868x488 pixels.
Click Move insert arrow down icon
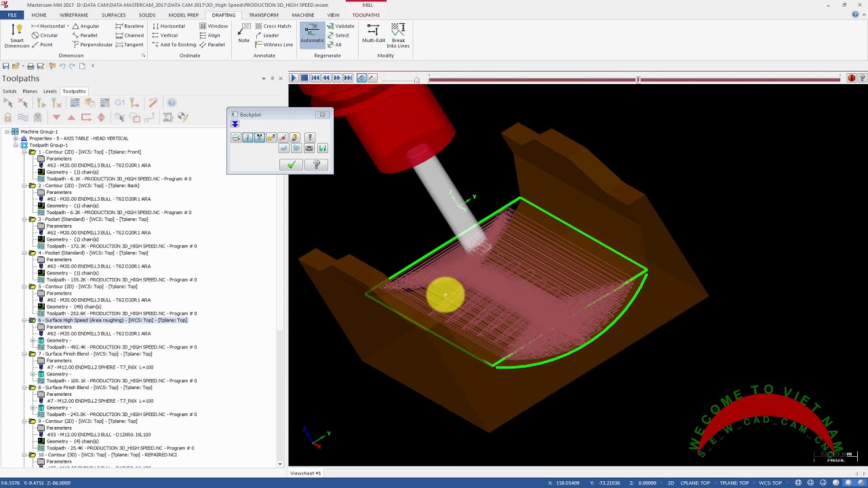coord(56,117)
